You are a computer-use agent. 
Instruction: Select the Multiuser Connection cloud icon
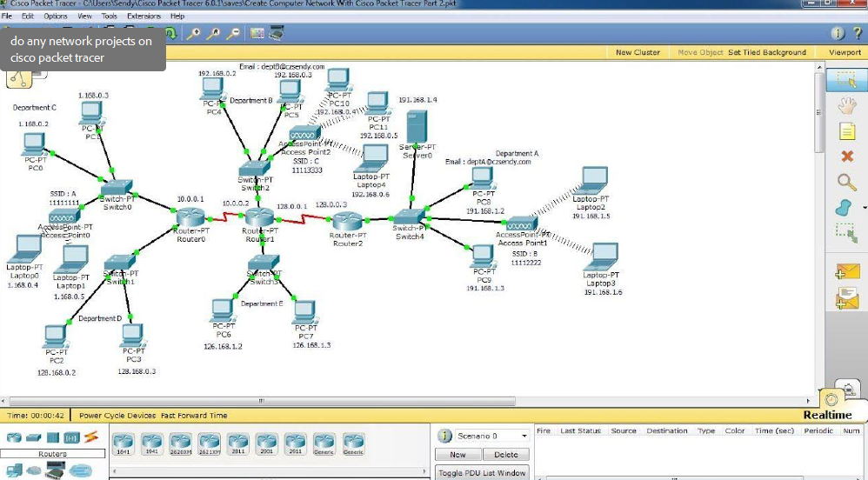(82, 471)
